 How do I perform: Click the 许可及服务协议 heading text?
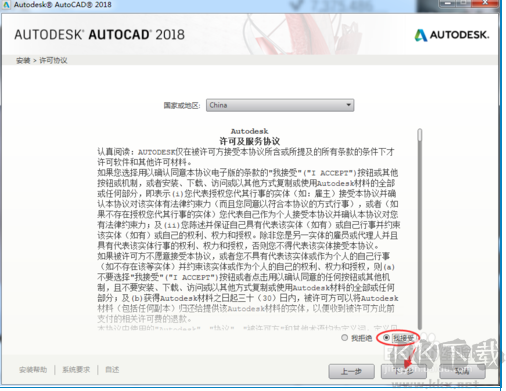pyautogui.click(x=249, y=141)
